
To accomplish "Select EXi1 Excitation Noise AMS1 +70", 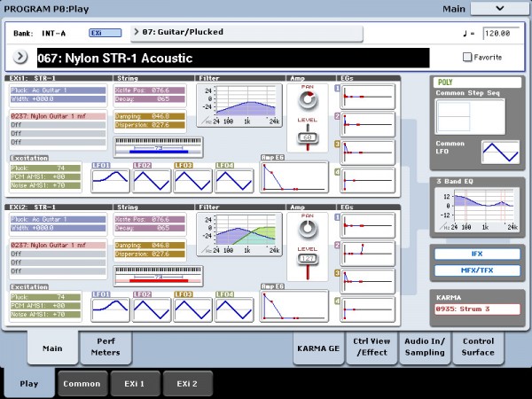I will pyautogui.click(x=45, y=185).
